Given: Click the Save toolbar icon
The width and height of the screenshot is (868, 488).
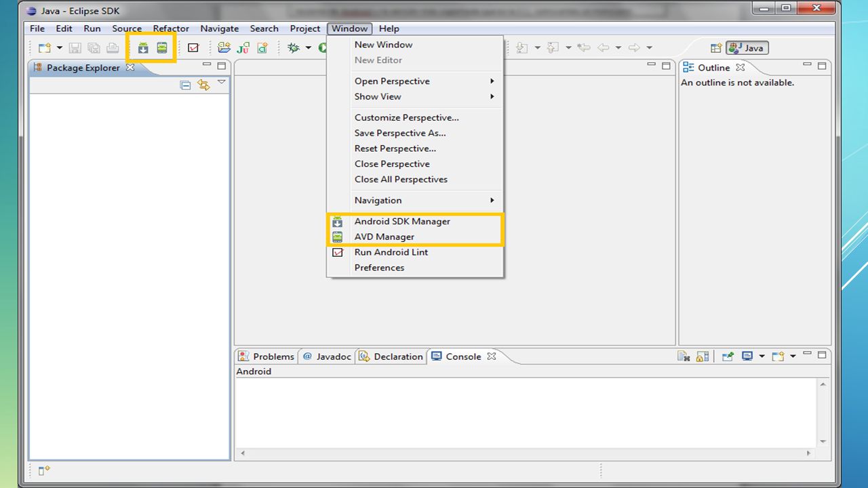Looking at the screenshot, I should (75, 47).
